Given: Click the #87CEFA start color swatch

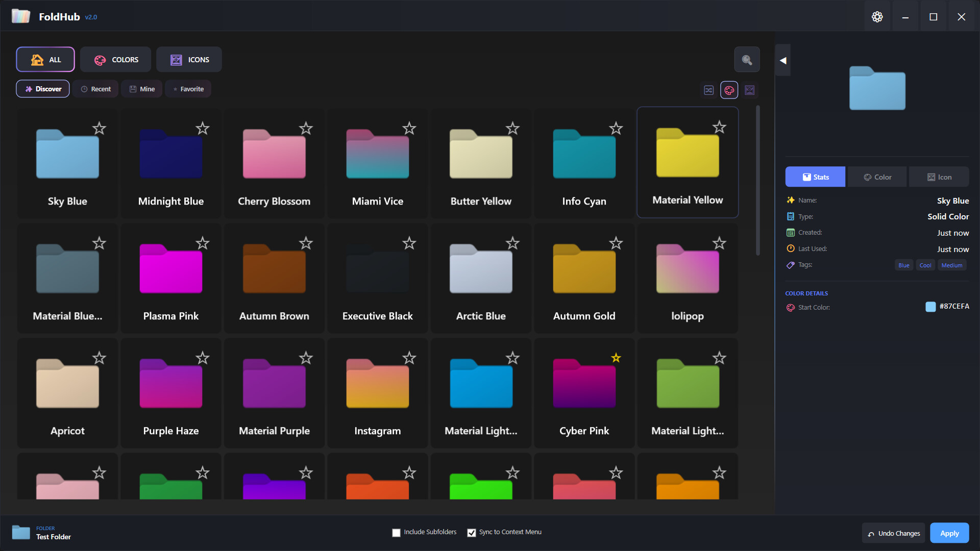Looking at the screenshot, I should 930,306.
